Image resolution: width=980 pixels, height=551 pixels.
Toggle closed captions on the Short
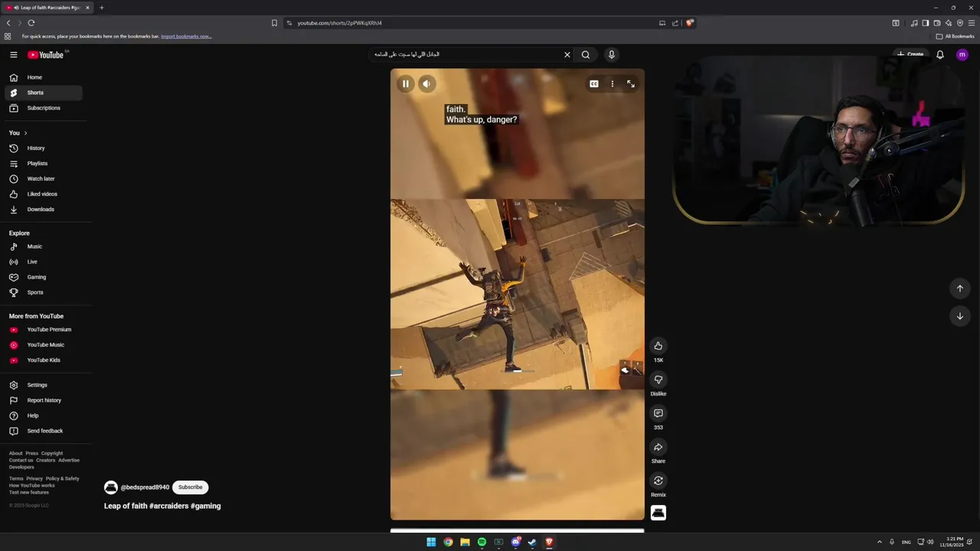[x=593, y=83]
